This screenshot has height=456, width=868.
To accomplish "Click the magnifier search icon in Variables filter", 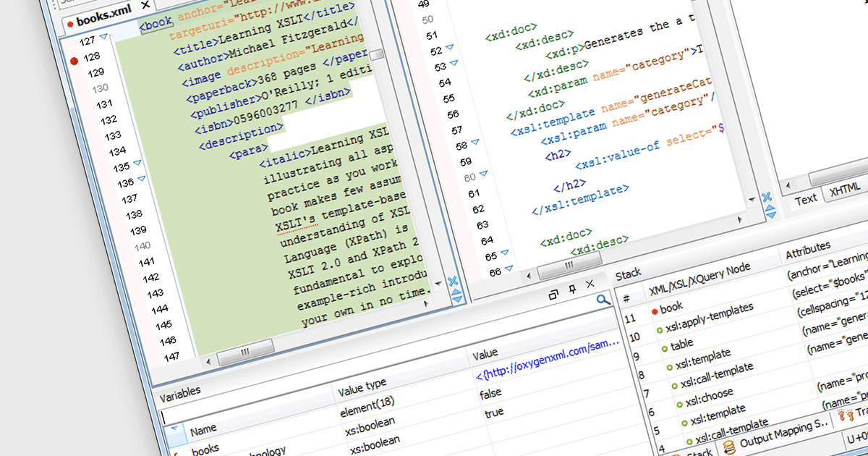I will point(604,300).
